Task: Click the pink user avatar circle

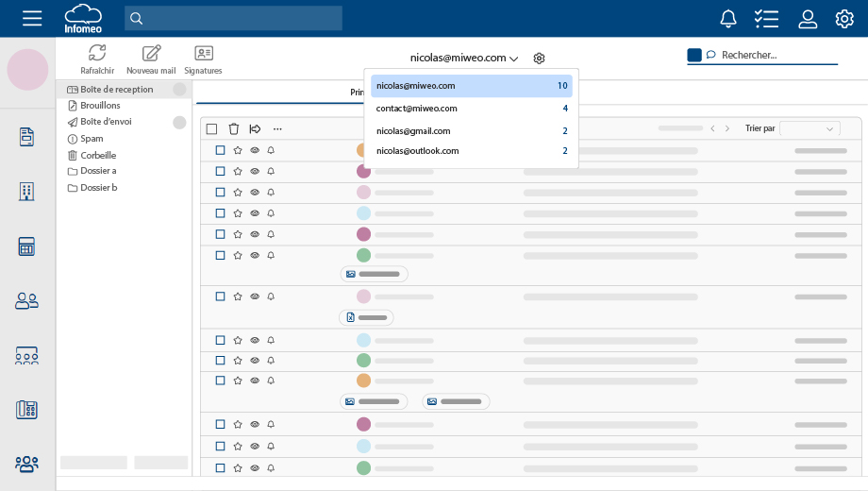Action: (27, 70)
